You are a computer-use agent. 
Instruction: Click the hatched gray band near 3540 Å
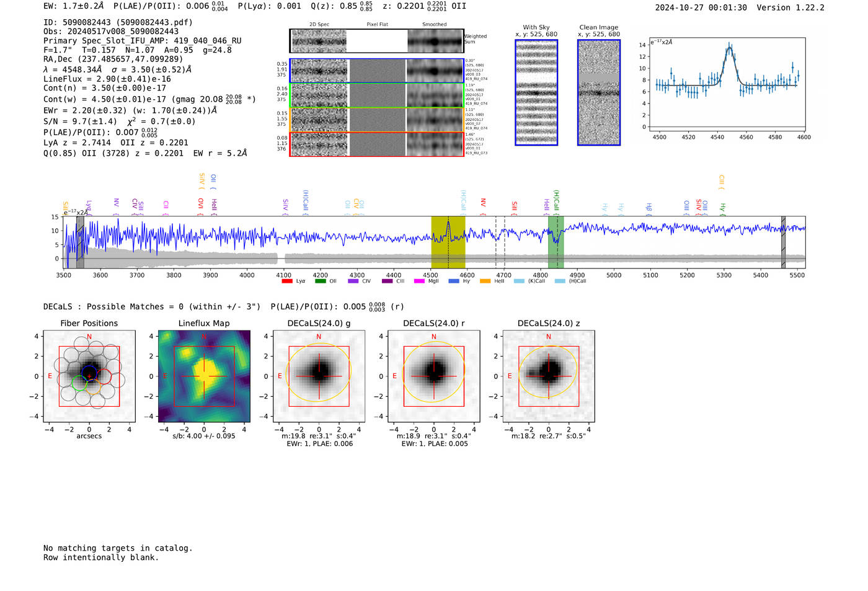(x=80, y=242)
